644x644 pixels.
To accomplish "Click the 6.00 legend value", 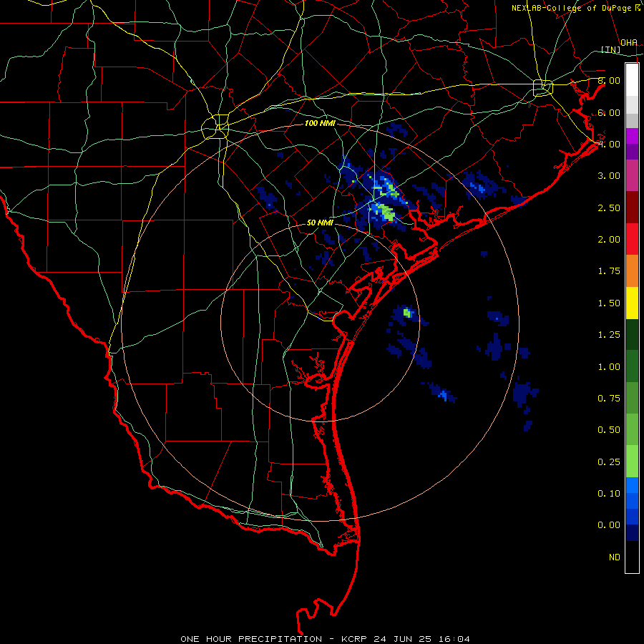I will 609,112.
